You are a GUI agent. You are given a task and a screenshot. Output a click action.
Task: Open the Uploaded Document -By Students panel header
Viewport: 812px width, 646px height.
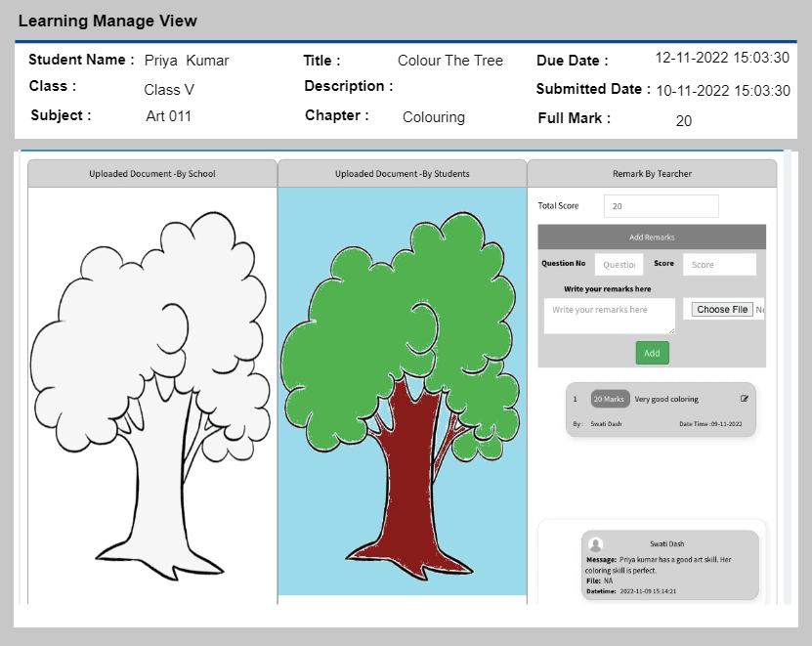tap(403, 174)
